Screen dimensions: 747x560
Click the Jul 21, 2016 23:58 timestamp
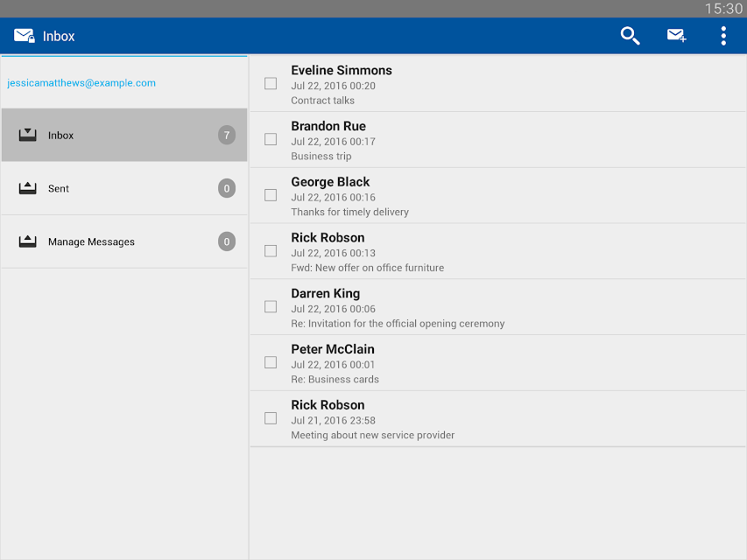click(333, 420)
